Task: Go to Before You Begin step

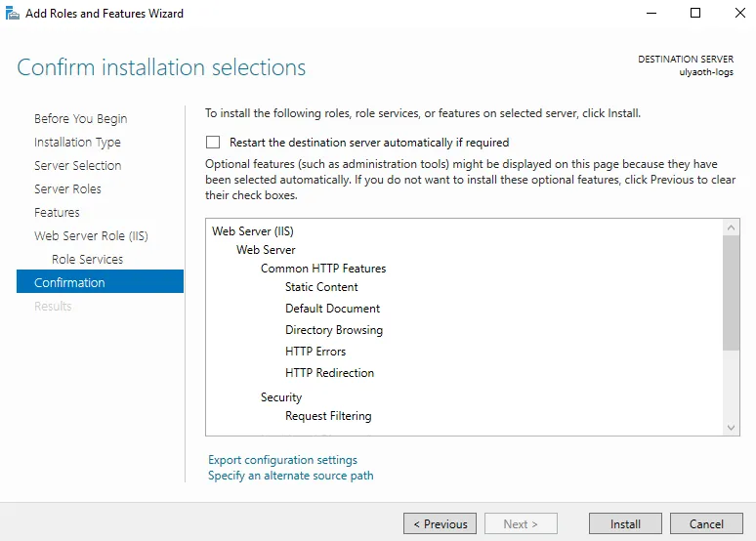Action: 80,119
